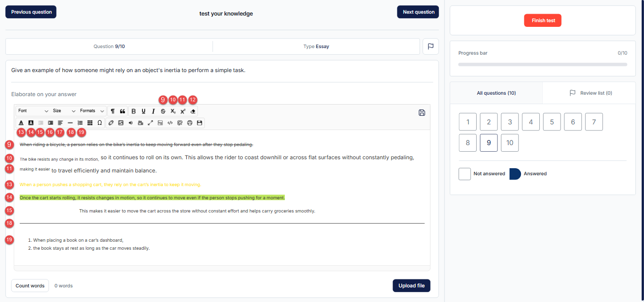Insert special character with Omega icon
The height and width of the screenshot is (302, 644).
tap(99, 122)
